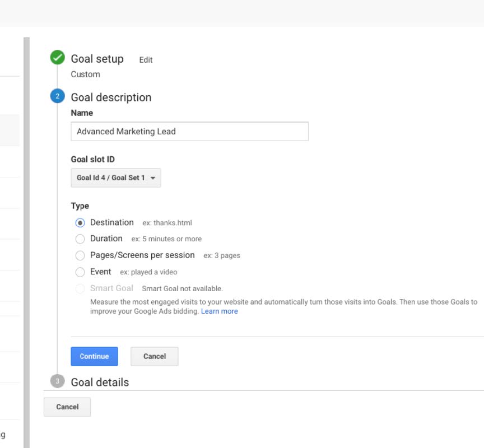Expand the Goal details step heading
The image size is (484, 448).
tap(100, 382)
